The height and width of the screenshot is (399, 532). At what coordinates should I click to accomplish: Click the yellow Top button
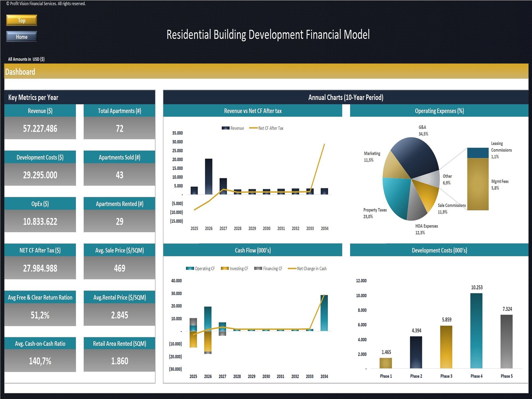click(x=22, y=20)
